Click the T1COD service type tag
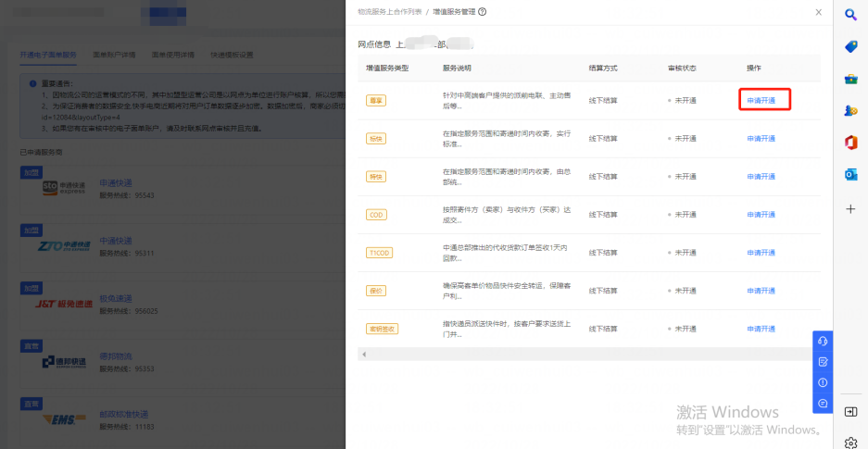 (379, 253)
